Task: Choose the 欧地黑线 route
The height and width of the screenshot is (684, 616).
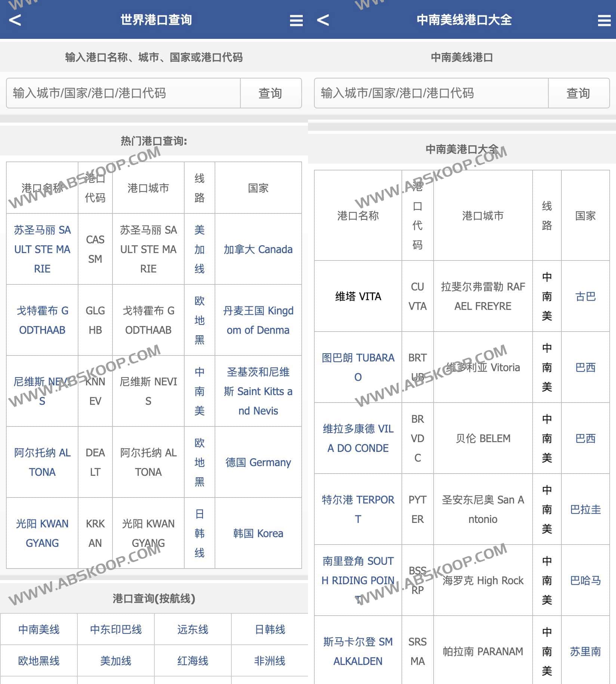Action: click(x=39, y=661)
